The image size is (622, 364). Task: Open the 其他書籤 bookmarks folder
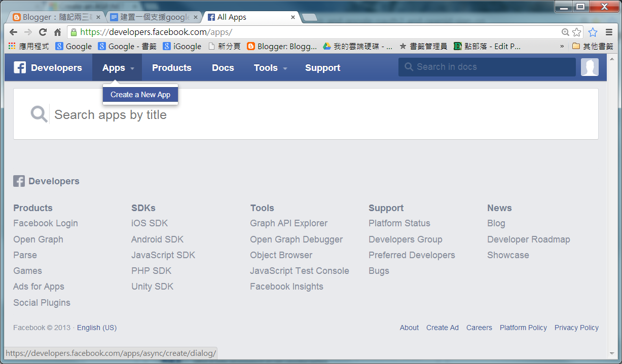(x=593, y=46)
